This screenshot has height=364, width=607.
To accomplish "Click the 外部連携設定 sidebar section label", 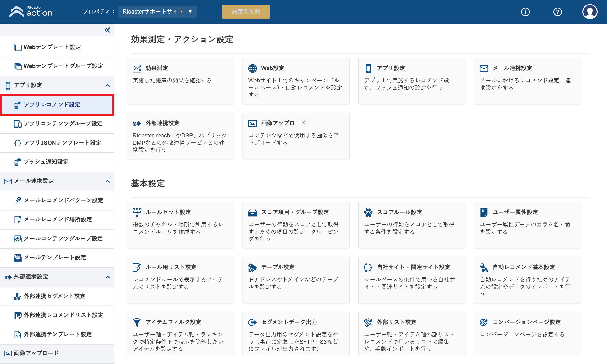I will (x=31, y=277).
